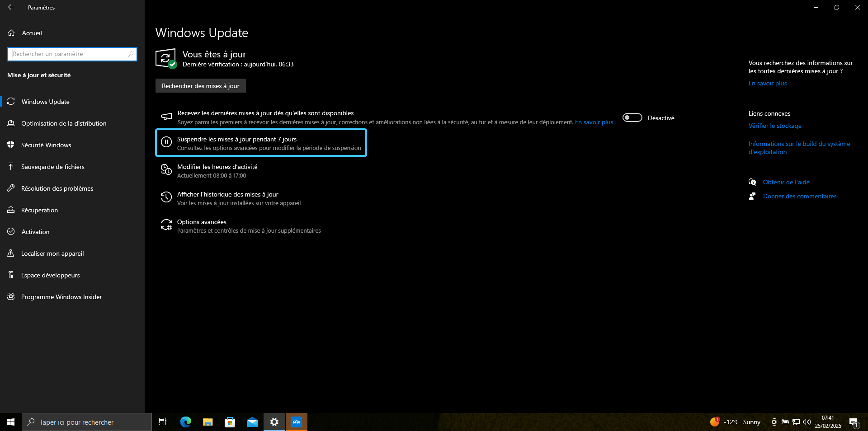Click Rechercher des mises à jour button
The width and height of the screenshot is (868, 431).
pyautogui.click(x=201, y=86)
